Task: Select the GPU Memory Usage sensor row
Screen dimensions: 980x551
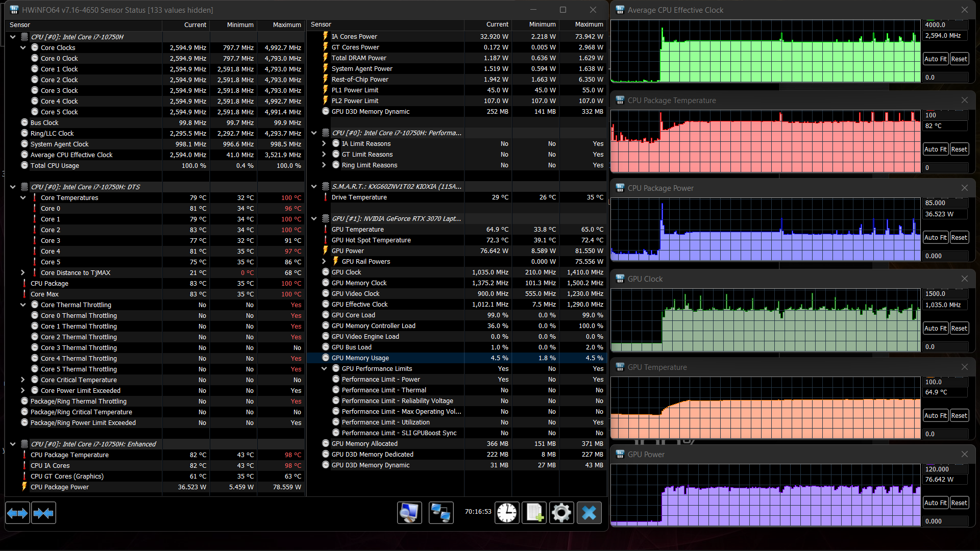Action: click(360, 358)
